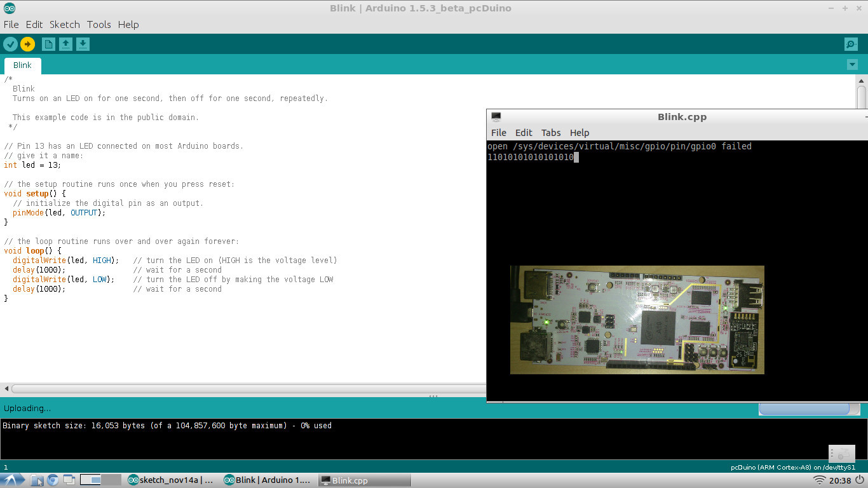Launch the Chromium browser taskbar icon
The image size is (868, 488).
(x=53, y=480)
